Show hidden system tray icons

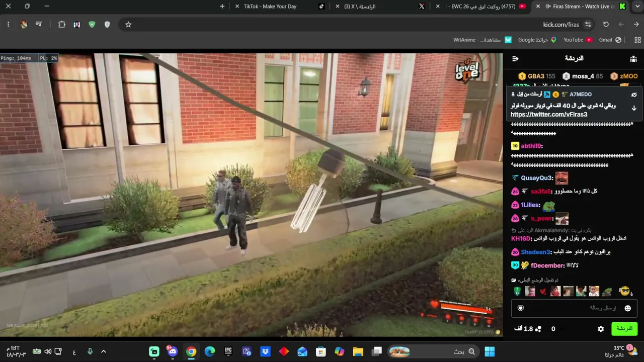pyautogui.click(x=104, y=351)
